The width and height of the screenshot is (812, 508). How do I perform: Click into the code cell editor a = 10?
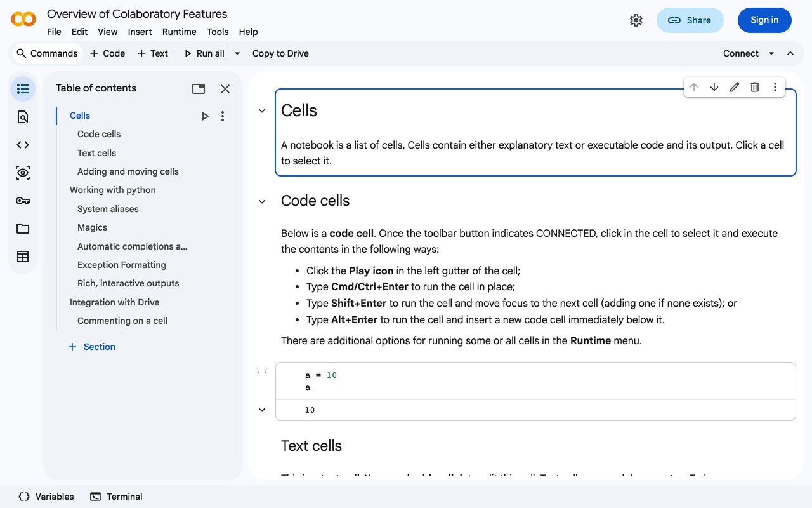(x=535, y=381)
